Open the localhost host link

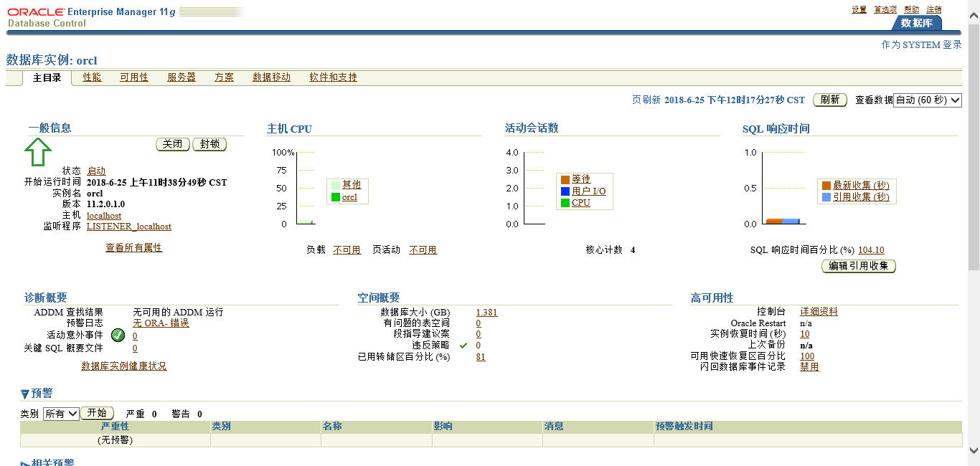pyautogui.click(x=104, y=216)
